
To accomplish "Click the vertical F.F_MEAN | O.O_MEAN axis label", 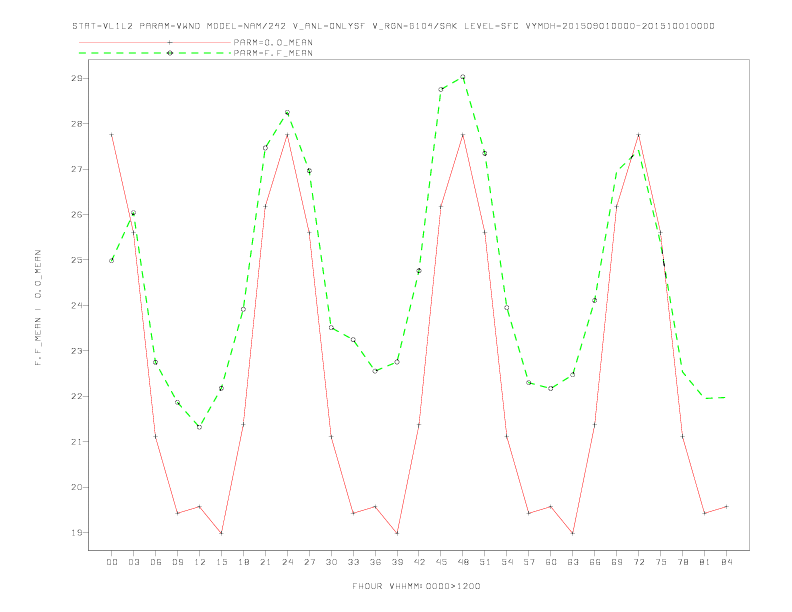I will click(x=38, y=308).
